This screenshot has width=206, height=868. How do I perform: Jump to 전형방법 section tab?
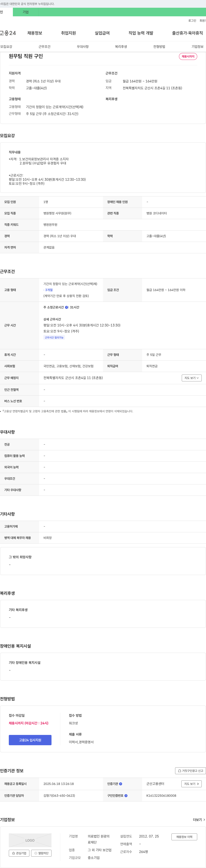tap(159, 47)
